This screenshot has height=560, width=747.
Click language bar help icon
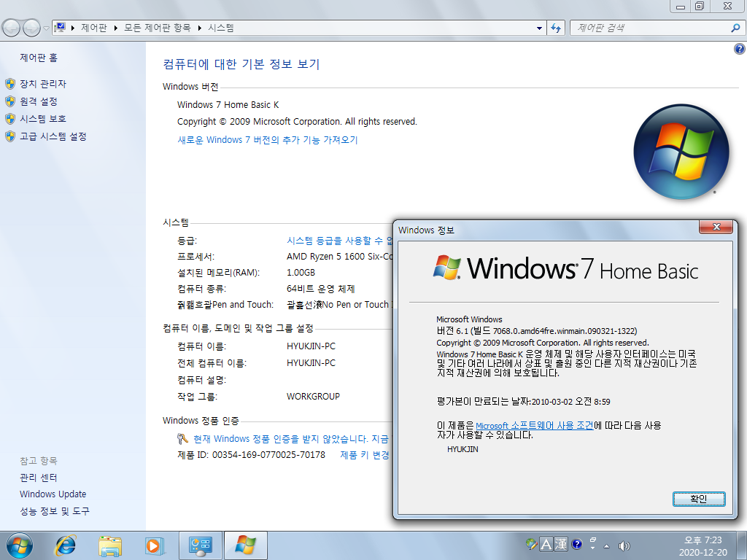click(x=576, y=544)
